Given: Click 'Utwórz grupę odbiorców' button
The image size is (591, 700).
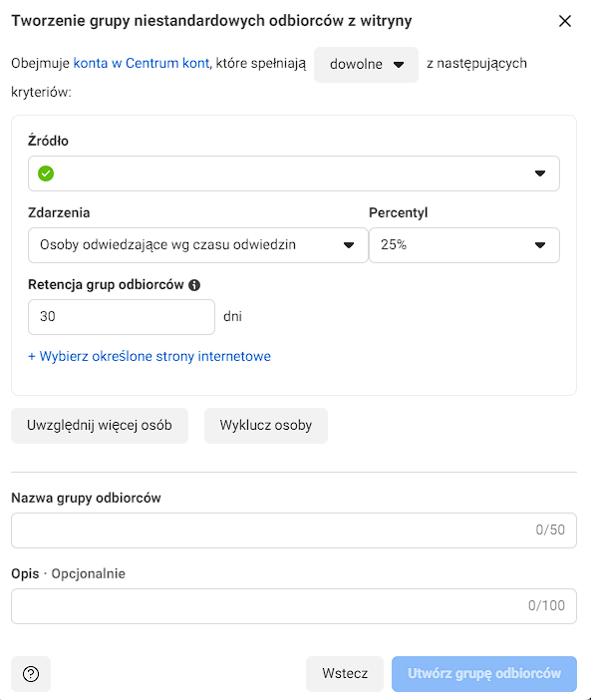Looking at the screenshot, I should pos(484,674).
